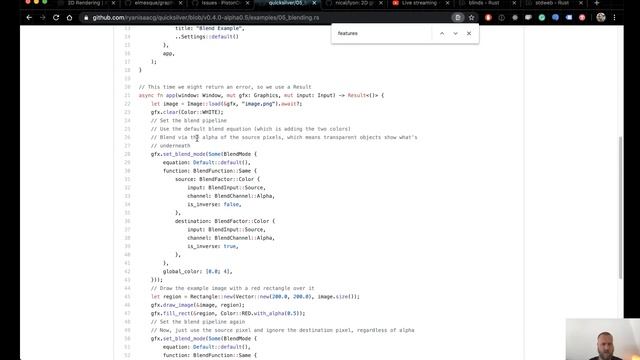640x360 pixels.
Task: Jump to previous find match
Action: click(442, 33)
